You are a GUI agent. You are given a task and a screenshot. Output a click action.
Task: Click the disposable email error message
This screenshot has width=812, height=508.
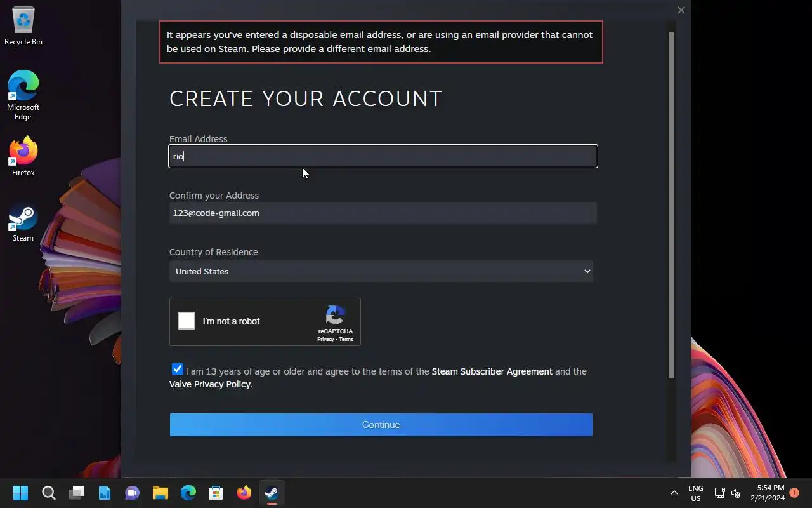coord(381,42)
